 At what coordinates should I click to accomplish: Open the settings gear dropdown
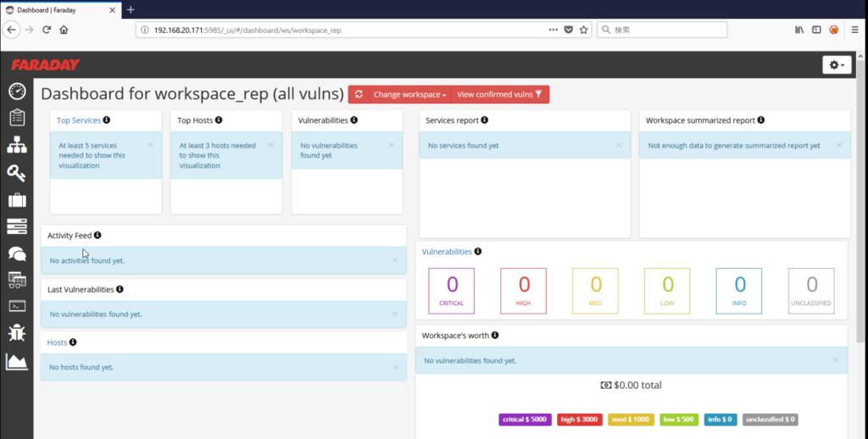point(837,64)
